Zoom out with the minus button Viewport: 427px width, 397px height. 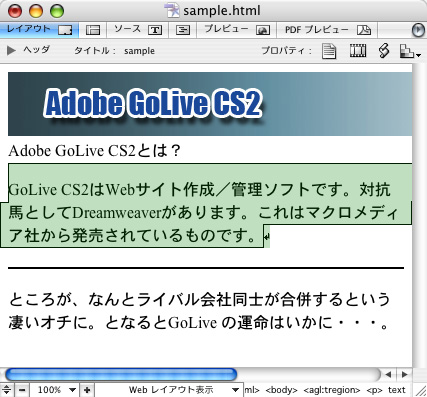[22, 390]
